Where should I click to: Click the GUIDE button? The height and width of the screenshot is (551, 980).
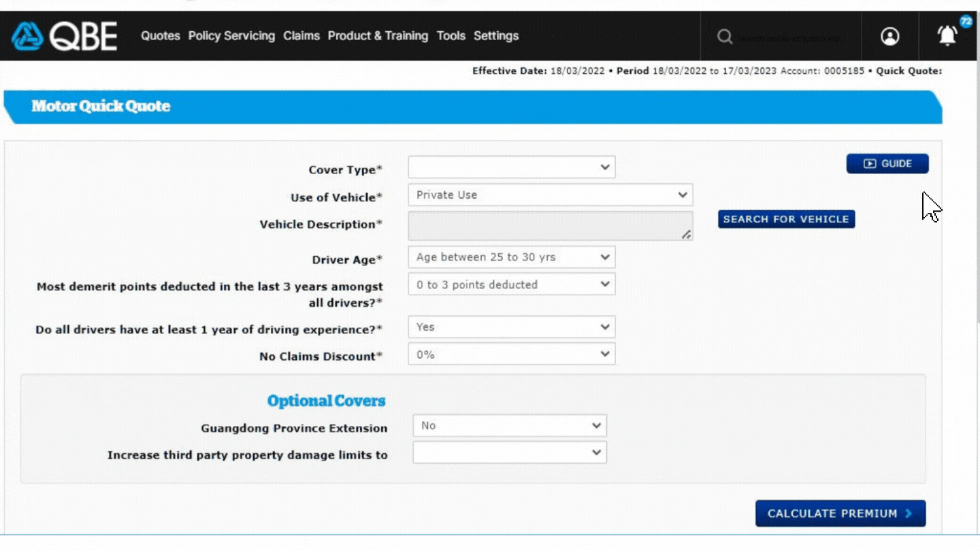pos(887,163)
